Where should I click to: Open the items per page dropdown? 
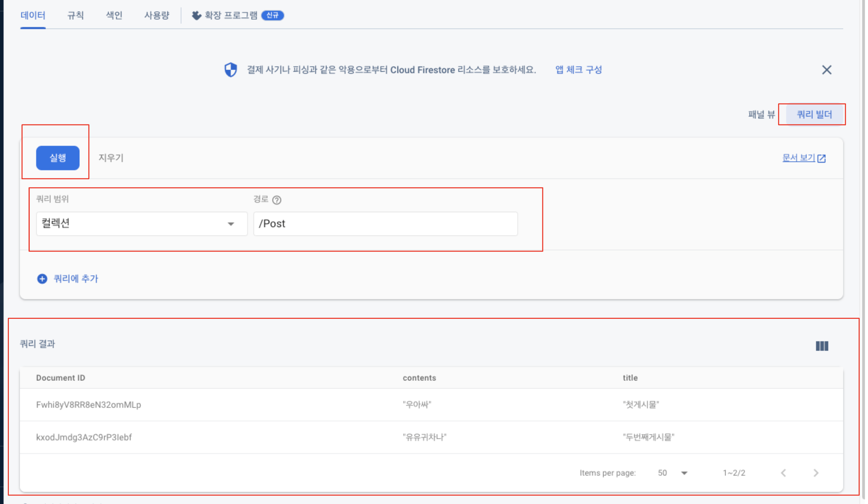pyautogui.click(x=684, y=473)
